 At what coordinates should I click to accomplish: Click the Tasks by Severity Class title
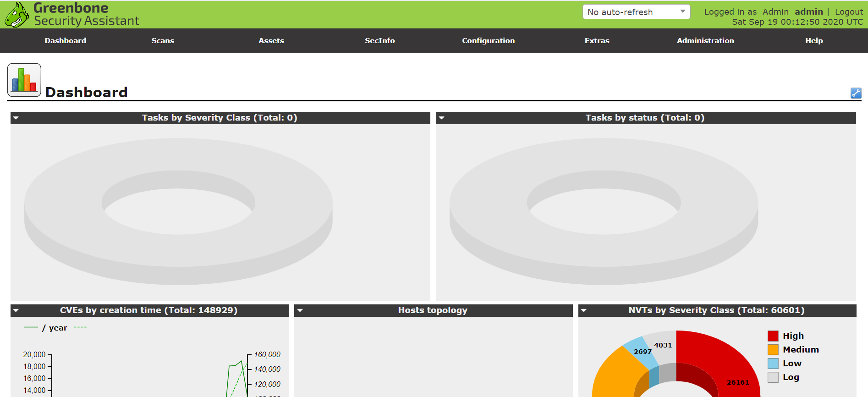tap(220, 118)
